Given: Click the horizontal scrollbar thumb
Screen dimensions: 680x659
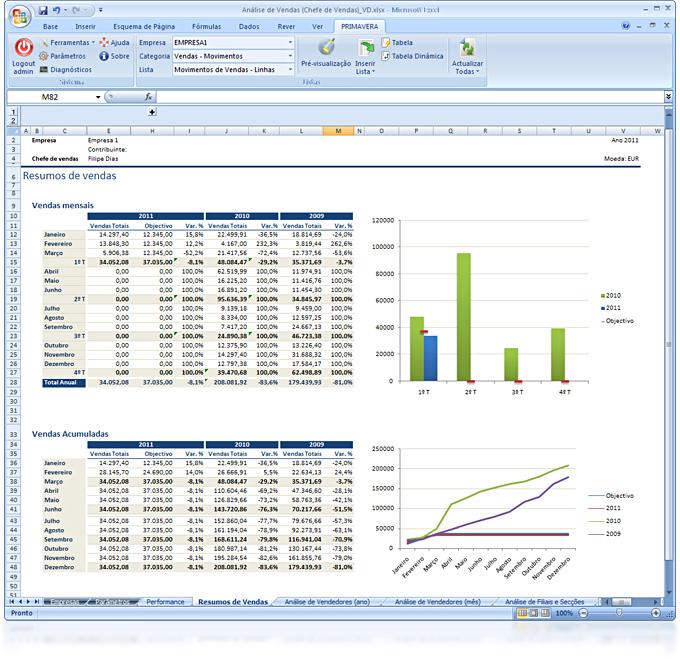Looking at the screenshot, I should click(x=621, y=602).
